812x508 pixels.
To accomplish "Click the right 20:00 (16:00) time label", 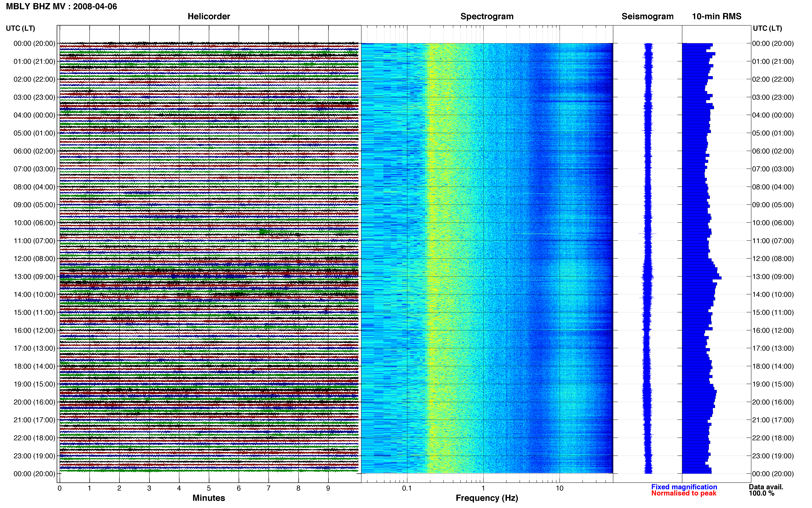I will [773, 402].
